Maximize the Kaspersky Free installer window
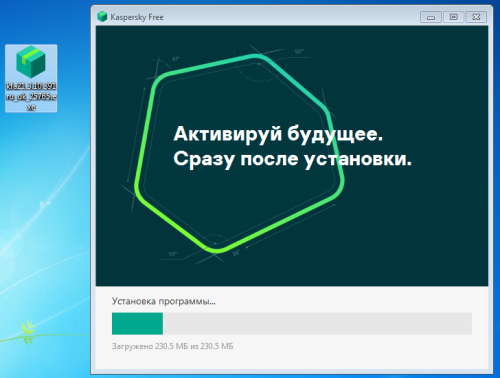The height and width of the screenshot is (378, 500). [453, 17]
